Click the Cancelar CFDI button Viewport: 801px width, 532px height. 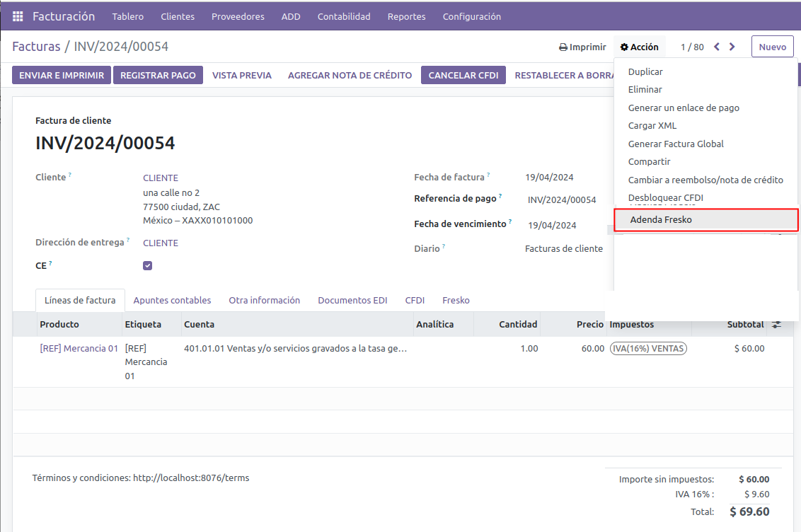(463, 76)
